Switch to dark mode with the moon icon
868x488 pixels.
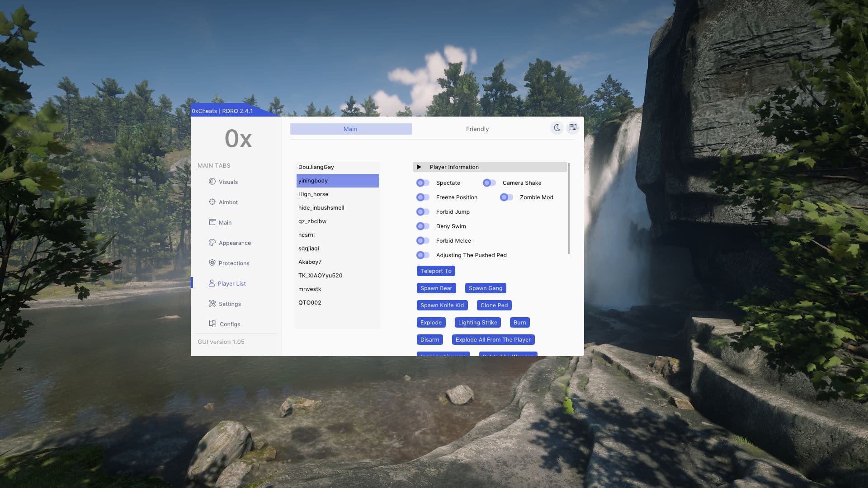point(557,128)
